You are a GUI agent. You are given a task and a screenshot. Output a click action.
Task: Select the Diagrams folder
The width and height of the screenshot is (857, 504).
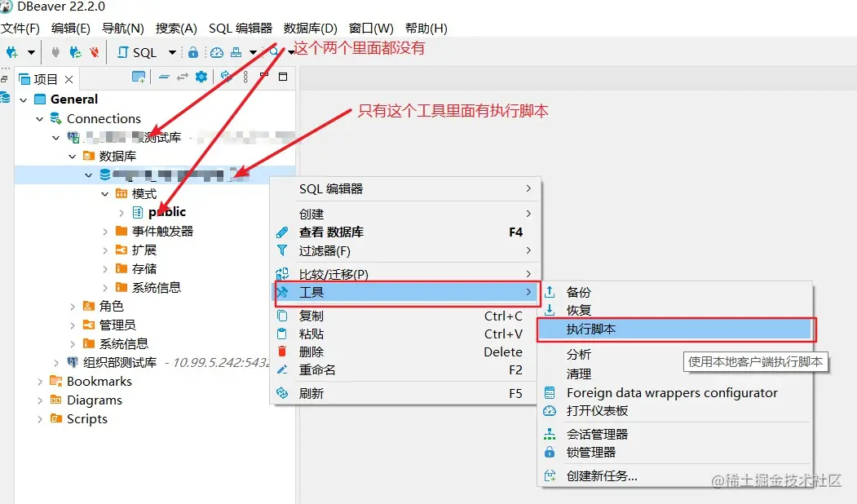(x=94, y=400)
